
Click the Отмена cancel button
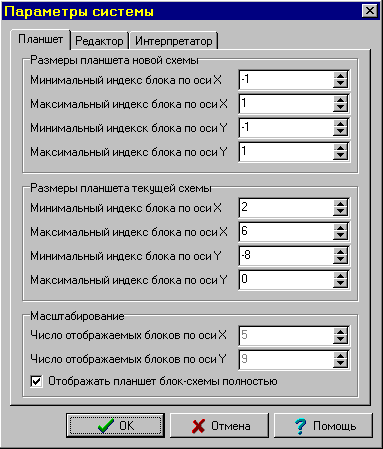(x=219, y=426)
